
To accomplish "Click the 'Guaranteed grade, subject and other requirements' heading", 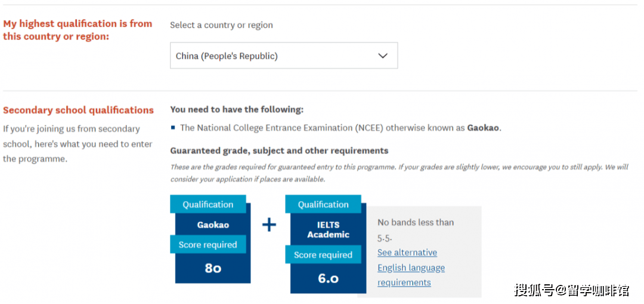I will tap(279, 151).
